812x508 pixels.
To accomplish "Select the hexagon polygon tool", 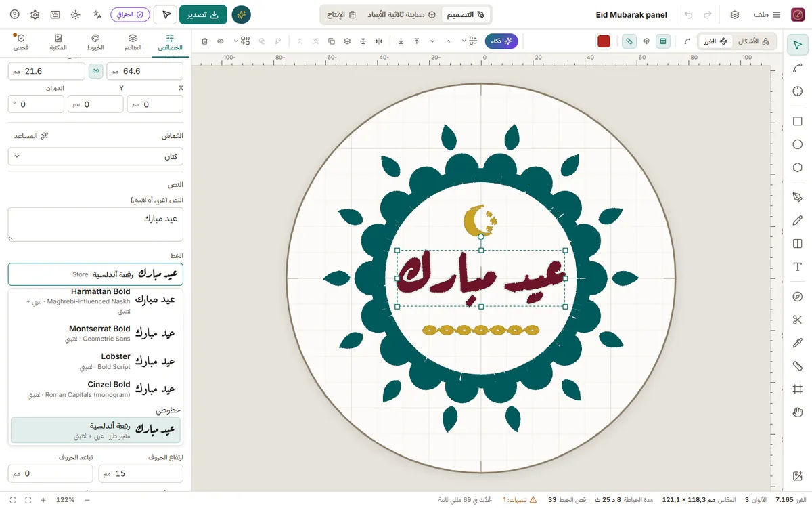I will pyautogui.click(x=798, y=167).
